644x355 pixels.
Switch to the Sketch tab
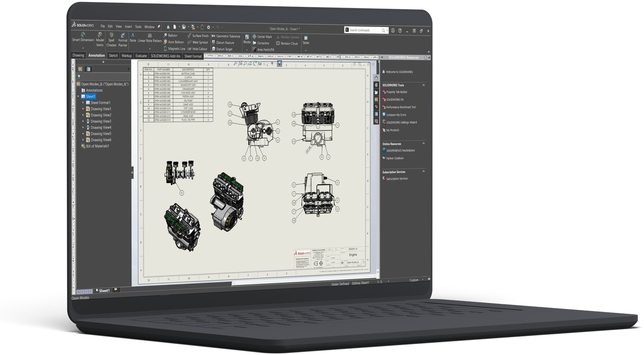coord(113,56)
